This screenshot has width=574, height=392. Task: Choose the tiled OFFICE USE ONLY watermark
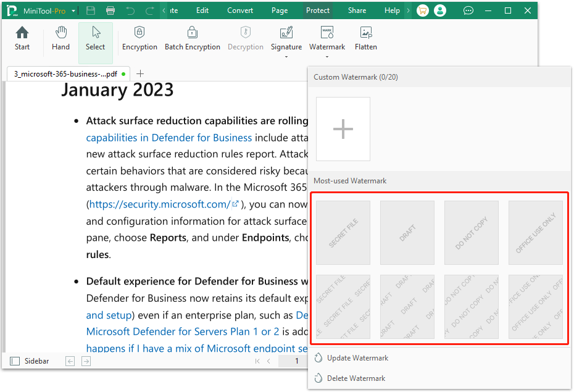pos(536,307)
